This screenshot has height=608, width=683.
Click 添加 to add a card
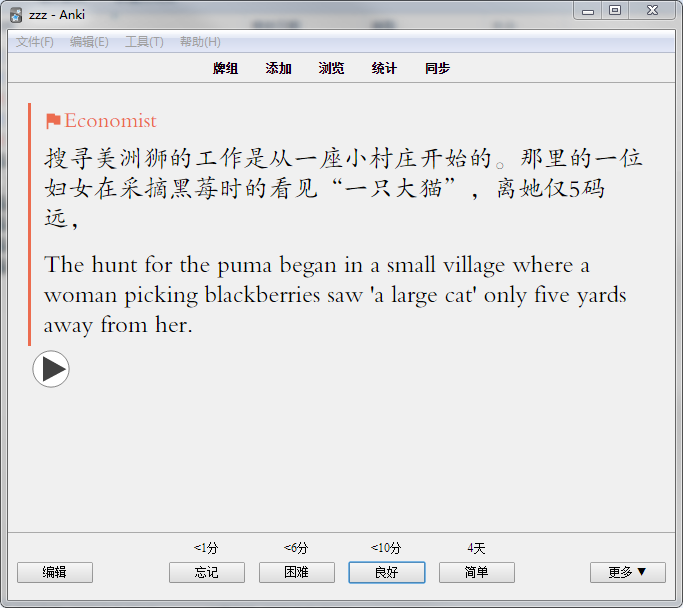tap(278, 68)
